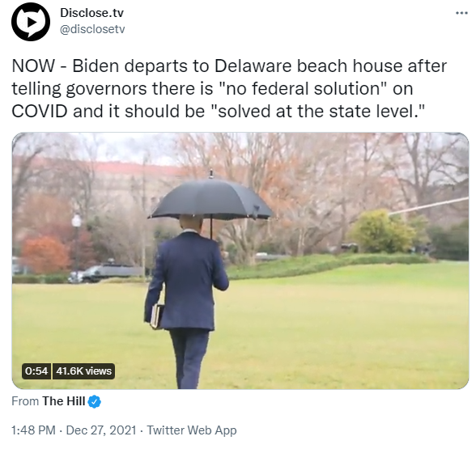Image resolution: width=476 pixels, height=449 pixels.
Task: Open the Twitter Web App source link
Action: click(x=192, y=430)
